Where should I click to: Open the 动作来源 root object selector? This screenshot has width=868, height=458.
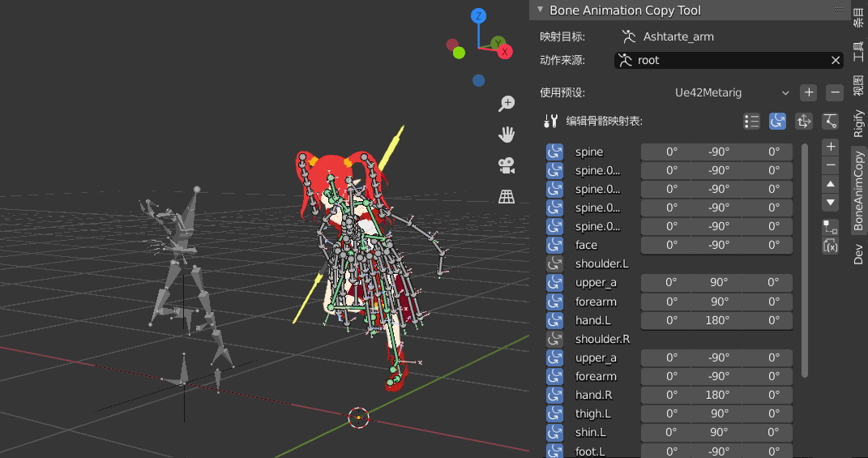729,60
